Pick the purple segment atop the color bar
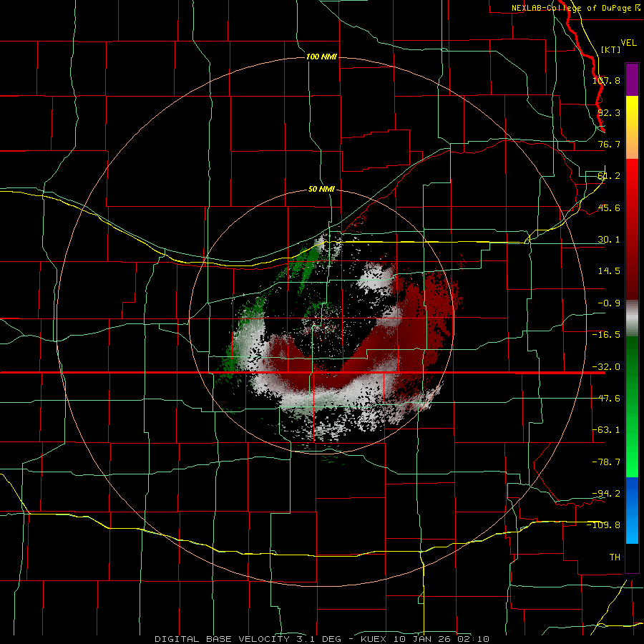This screenshot has height=644, width=644. [x=632, y=79]
